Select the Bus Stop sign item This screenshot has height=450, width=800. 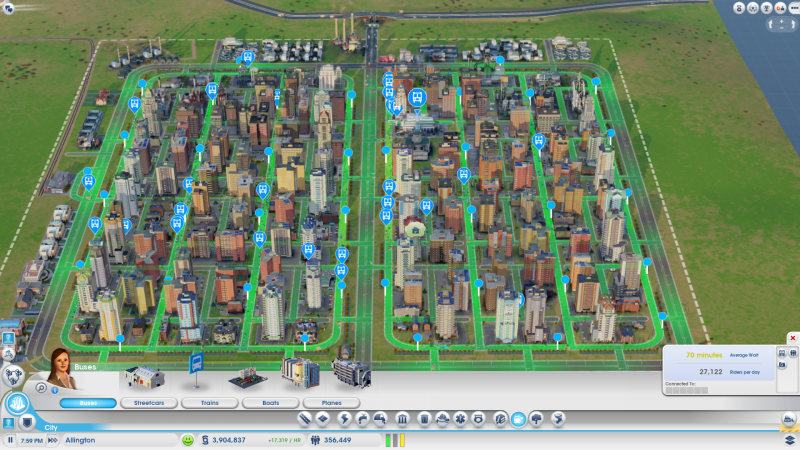(196, 369)
